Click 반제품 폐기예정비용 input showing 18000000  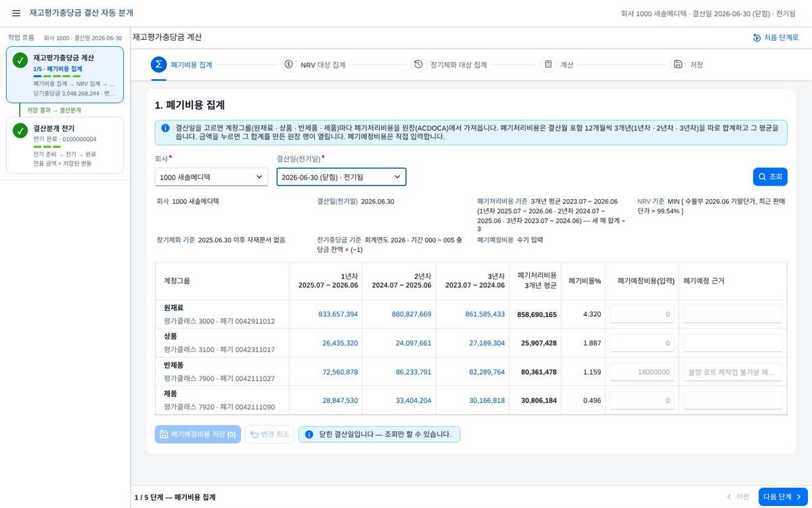click(641, 372)
